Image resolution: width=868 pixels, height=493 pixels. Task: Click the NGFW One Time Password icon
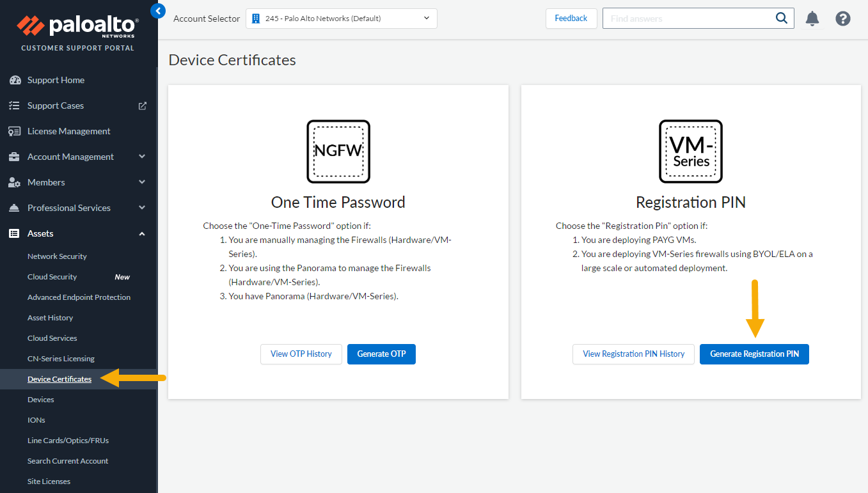338,152
